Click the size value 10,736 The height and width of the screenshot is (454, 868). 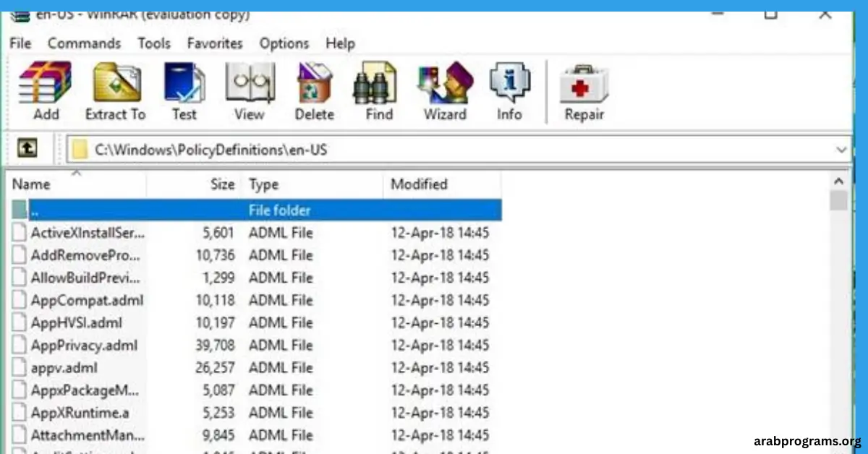pyautogui.click(x=215, y=255)
